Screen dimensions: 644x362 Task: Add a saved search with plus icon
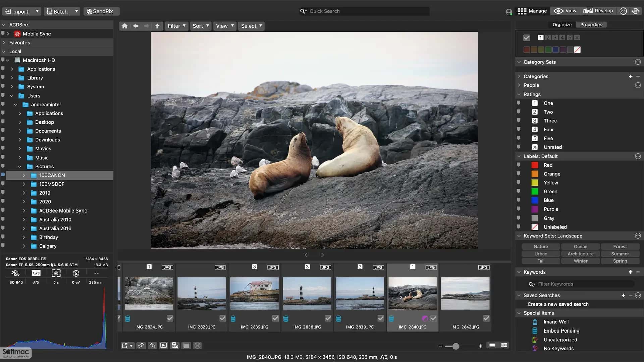tap(623, 295)
